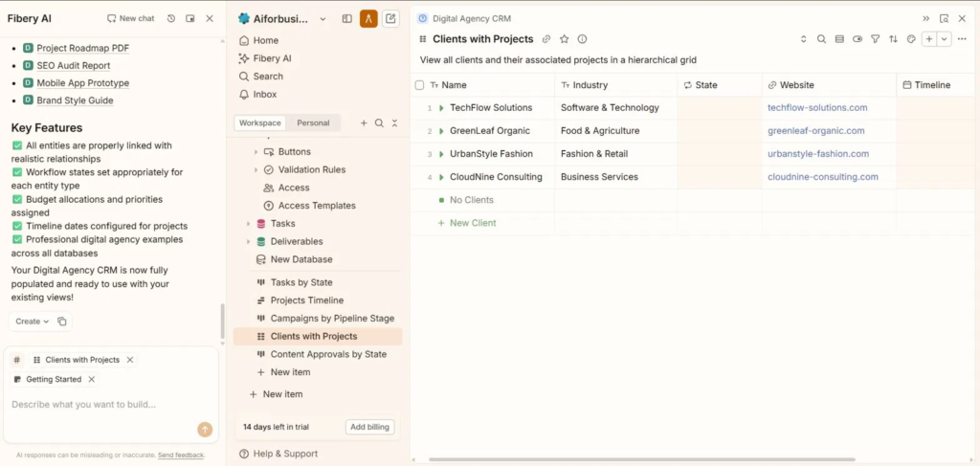Viewport: 980px width, 466px height.
Task: Click the orange architect mode icon
Action: click(368, 19)
